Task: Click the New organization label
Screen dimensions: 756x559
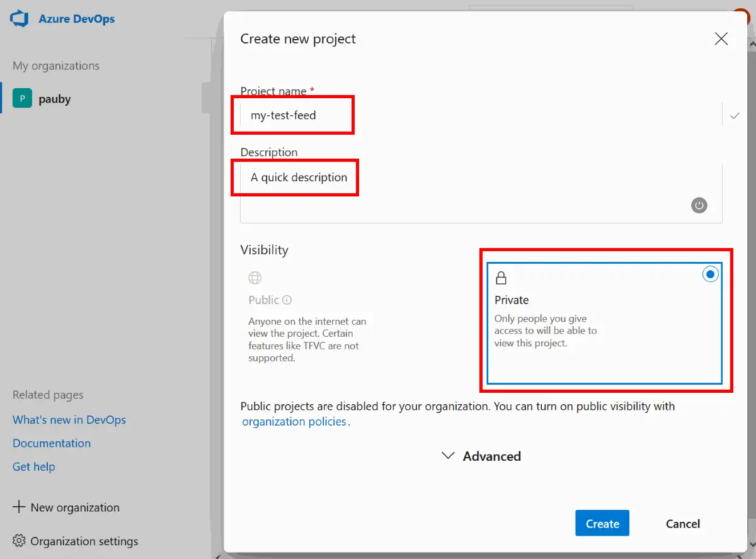Action: click(75, 507)
